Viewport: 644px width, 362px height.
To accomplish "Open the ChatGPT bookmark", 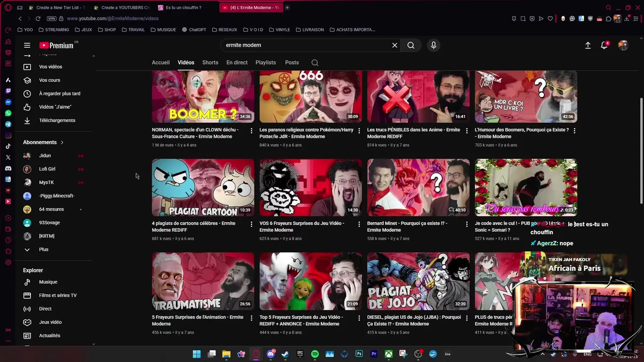I will (x=194, y=30).
